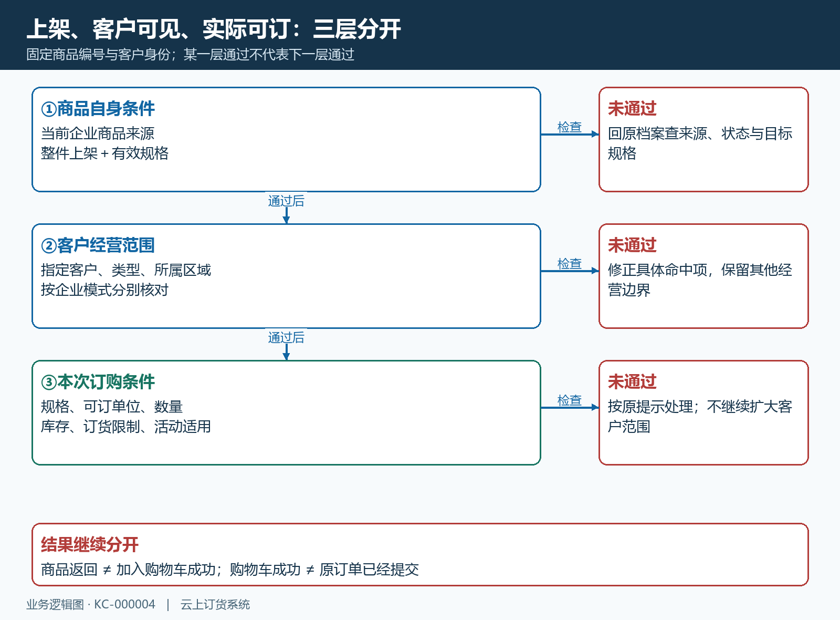Click 检查 label beside 商品自身条件 box
The height and width of the screenshot is (620, 840).
point(570,127)
